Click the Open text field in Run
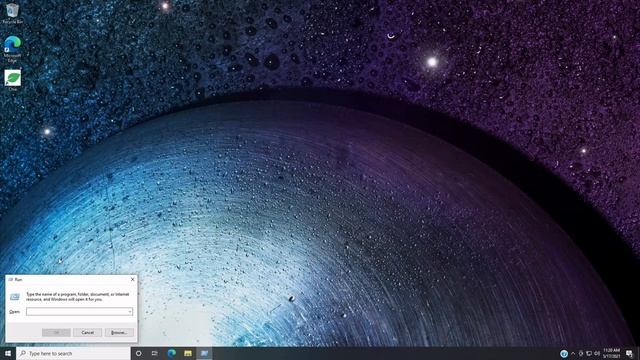 point(80,312)
